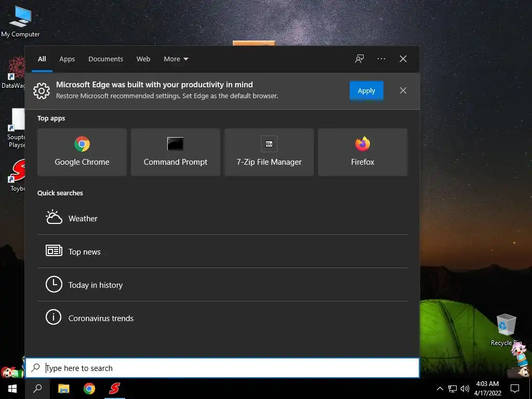The width and height of the screenshot is (532, 399).
Task: Switch to the Apps search tab
Action: click(x=67, y=59)
